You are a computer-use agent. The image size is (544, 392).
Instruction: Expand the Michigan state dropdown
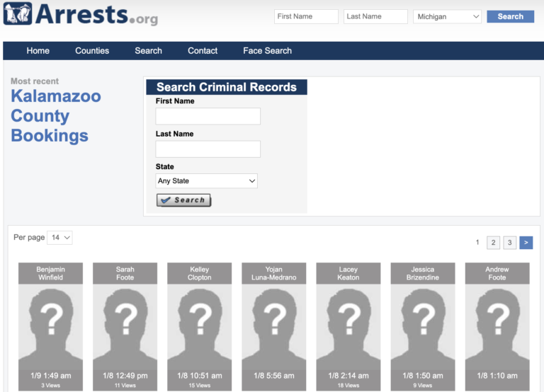[x=447, y=16]
